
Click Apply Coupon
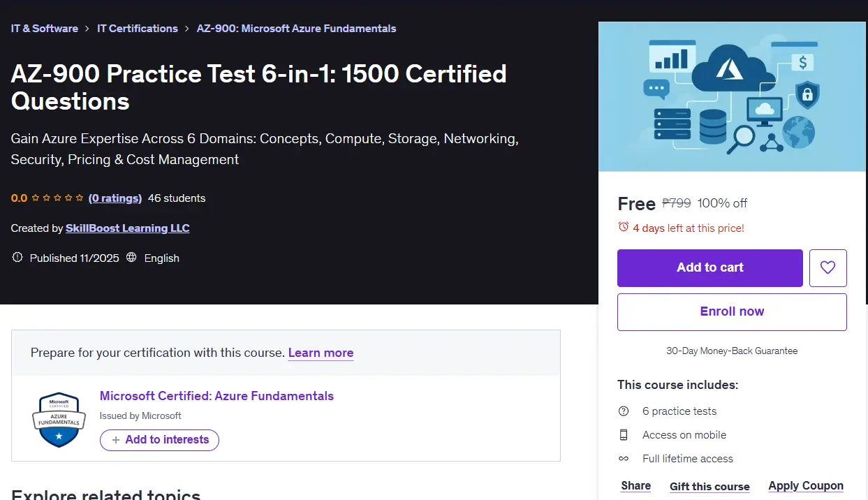point(806,486)
